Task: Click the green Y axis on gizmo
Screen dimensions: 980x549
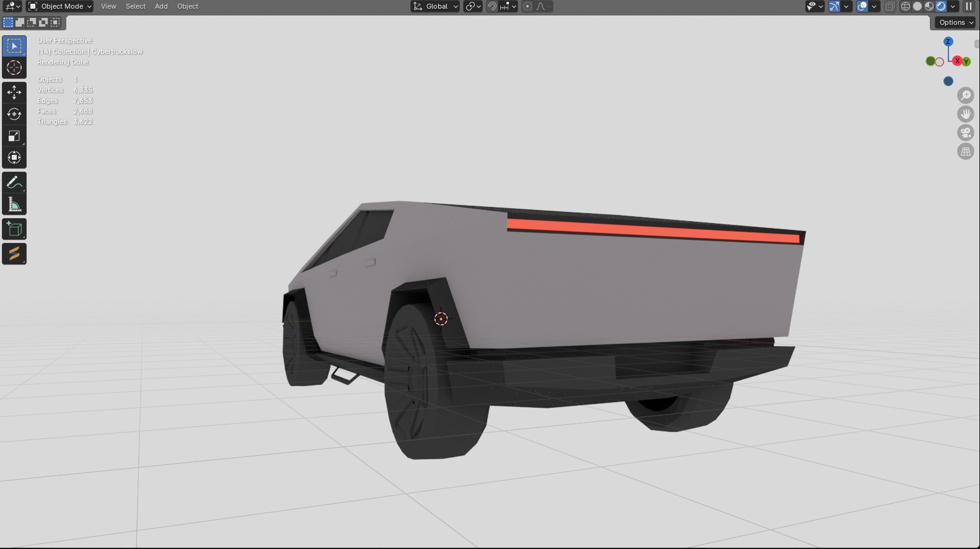Action: click(x=966, y=62)
